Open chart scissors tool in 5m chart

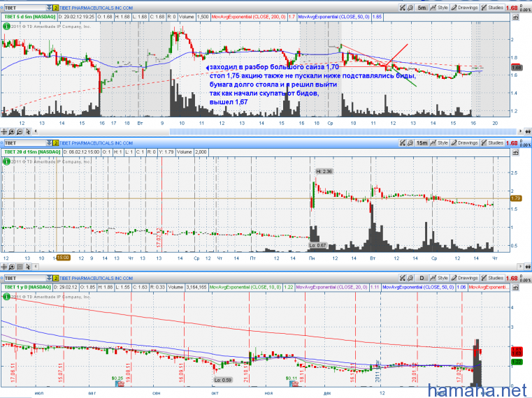pyautogui.click(x=402, y=8)
